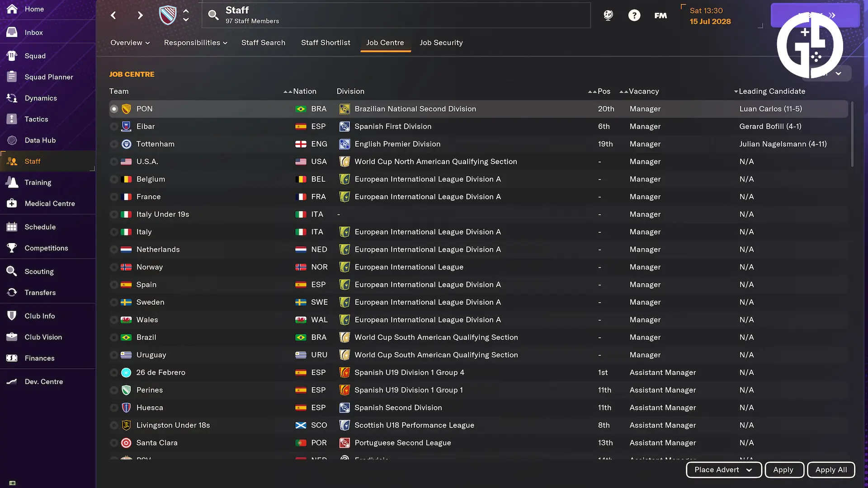This screenshot has height=488, width=868.
Task: Select the Eibar vacancy radio button
Action: point(114,127)
